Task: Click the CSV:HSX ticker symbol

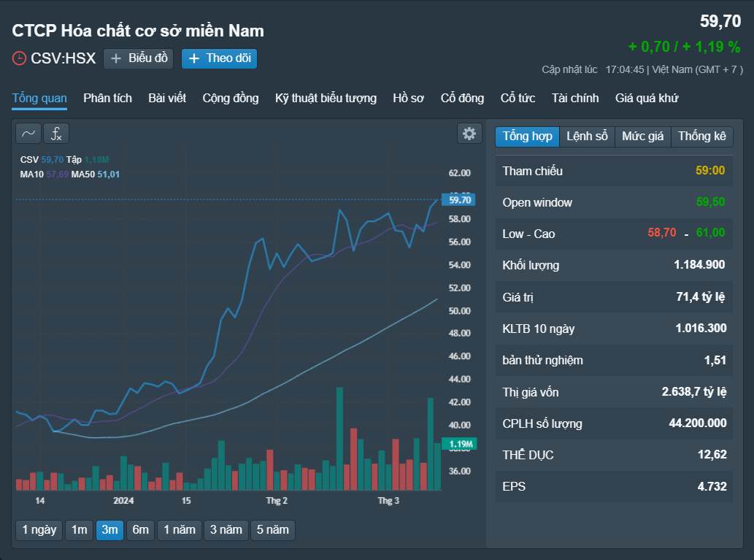Action: [64, 58]
